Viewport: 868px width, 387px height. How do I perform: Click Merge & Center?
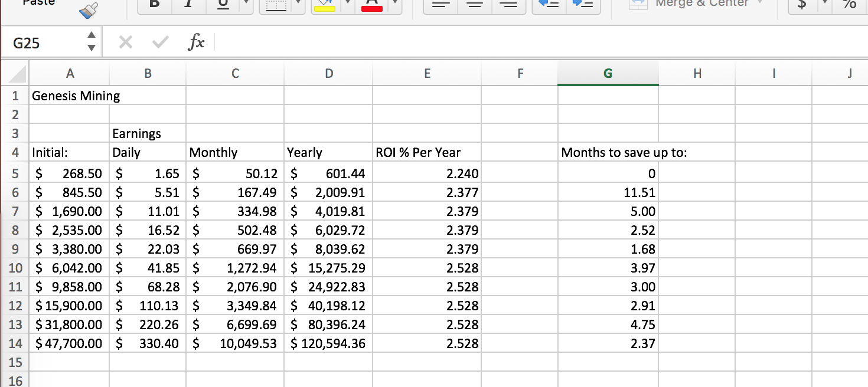697,4
